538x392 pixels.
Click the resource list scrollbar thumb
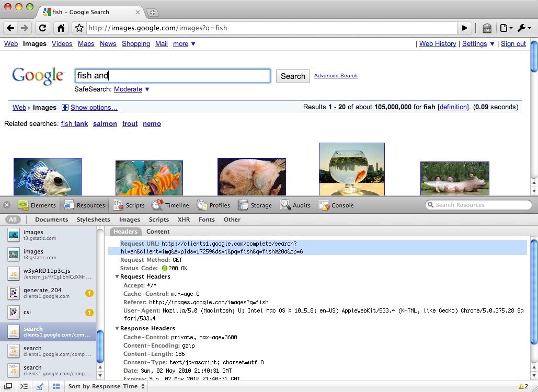pyautogui.click(x=100, y=347)
